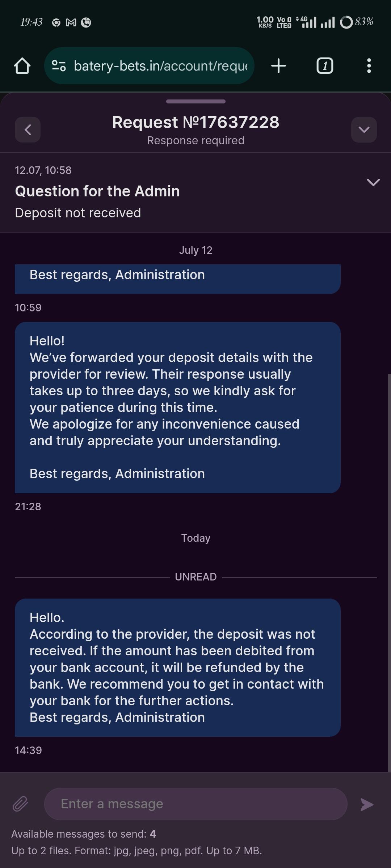Tap the battery 83% status indicator
This screenshot has height=868, width=391.
(357, 22)
